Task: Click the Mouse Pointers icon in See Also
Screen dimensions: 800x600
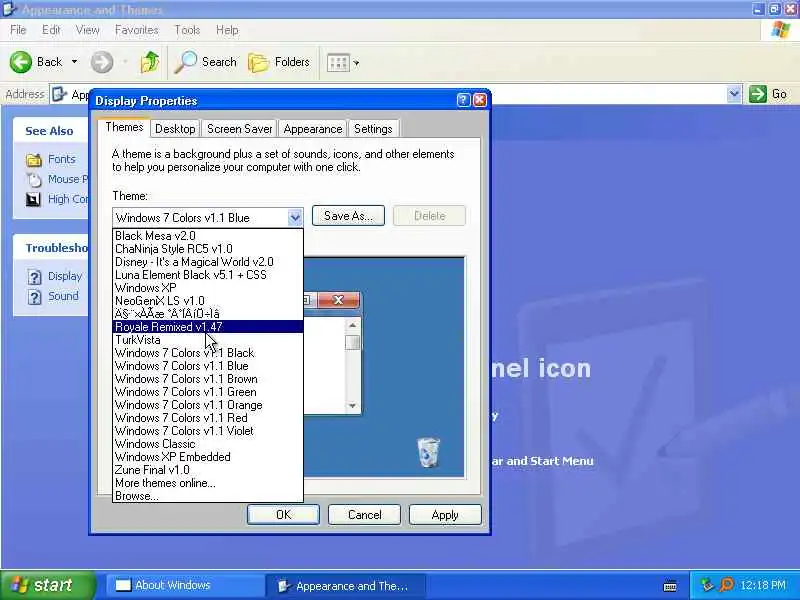Action: (x=34, y=180)
